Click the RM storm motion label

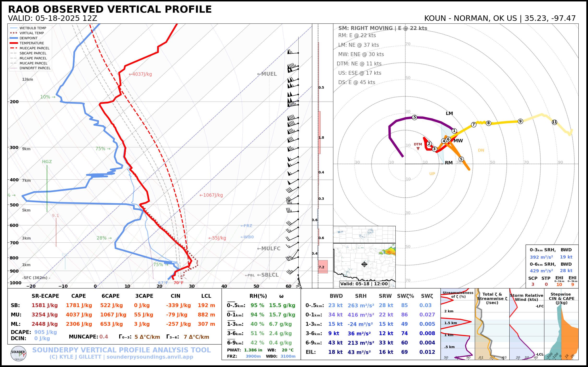coord(449,163)
